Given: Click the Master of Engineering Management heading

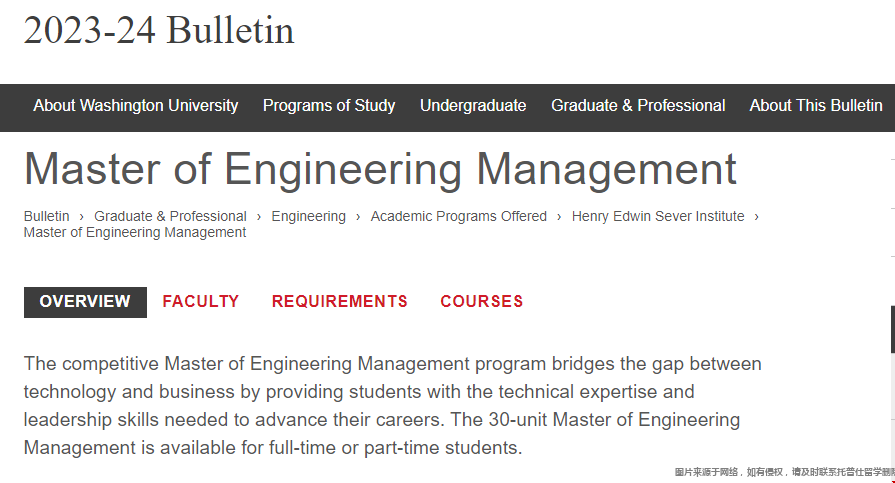Looking at the screenshot, I should click(x=380, y=169).
